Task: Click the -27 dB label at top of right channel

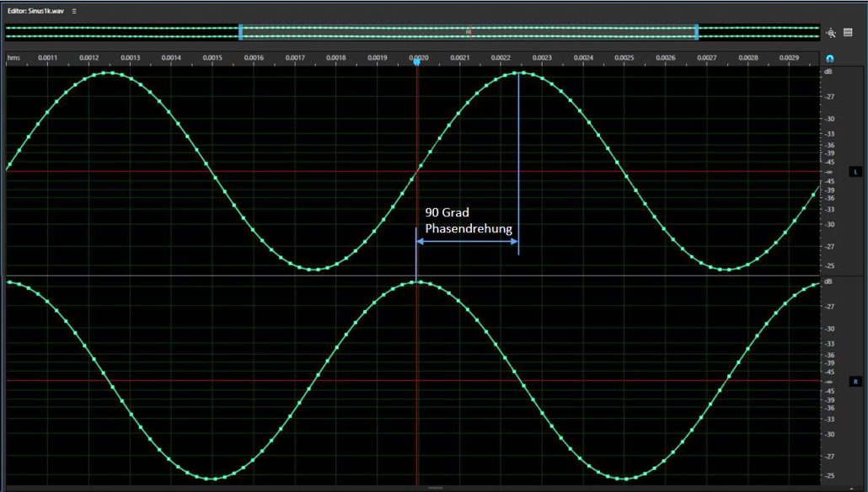Action: [x=831, y=307]
